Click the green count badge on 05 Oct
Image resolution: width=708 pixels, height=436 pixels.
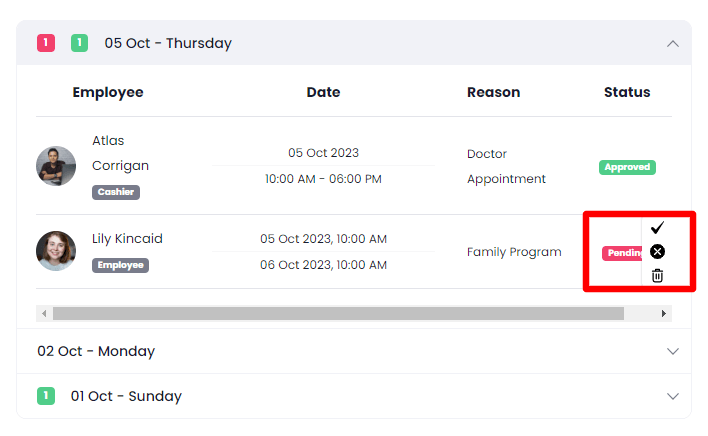click(79, 43)
